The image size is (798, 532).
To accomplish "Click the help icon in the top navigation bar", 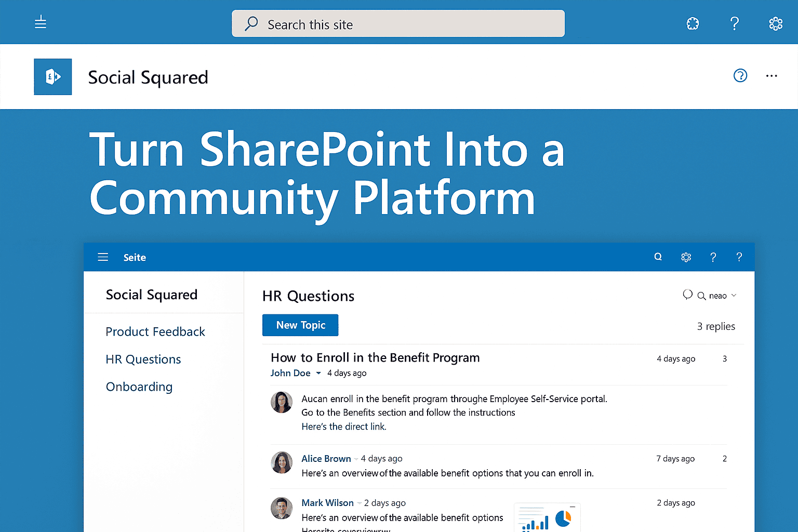I will coord(734,23).
